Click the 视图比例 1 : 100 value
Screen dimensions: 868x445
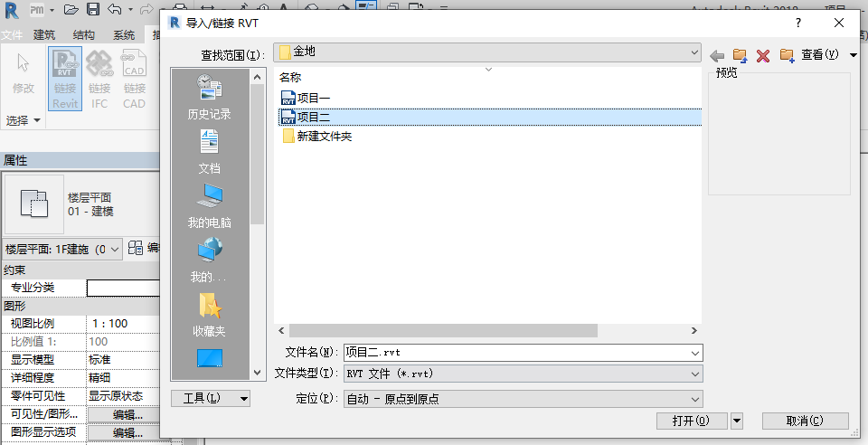coord(123,324)
